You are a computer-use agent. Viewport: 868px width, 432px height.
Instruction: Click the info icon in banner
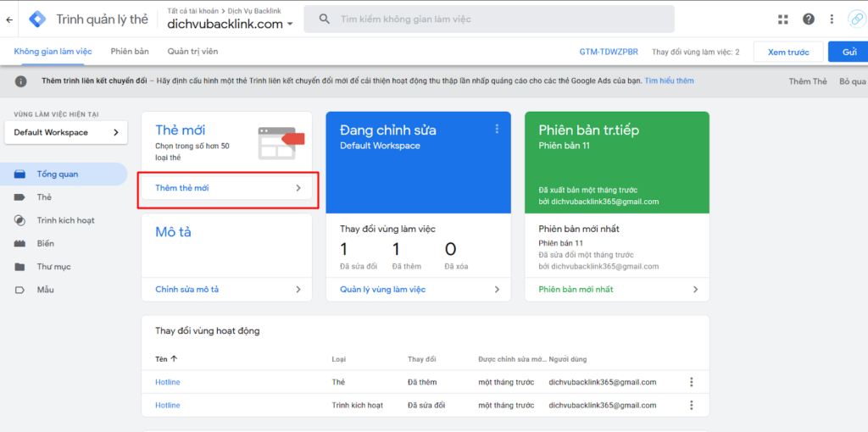click(20, 81)
